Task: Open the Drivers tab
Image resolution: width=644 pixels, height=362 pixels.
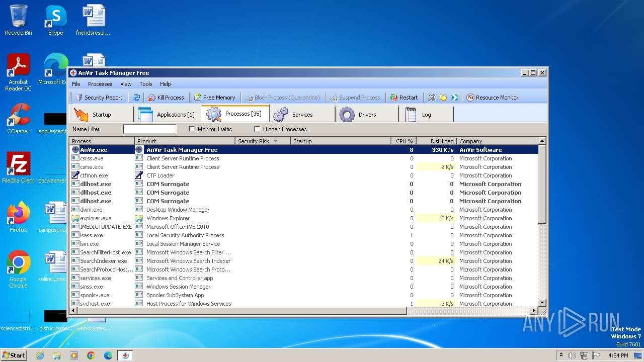Action: click(368, 114)
